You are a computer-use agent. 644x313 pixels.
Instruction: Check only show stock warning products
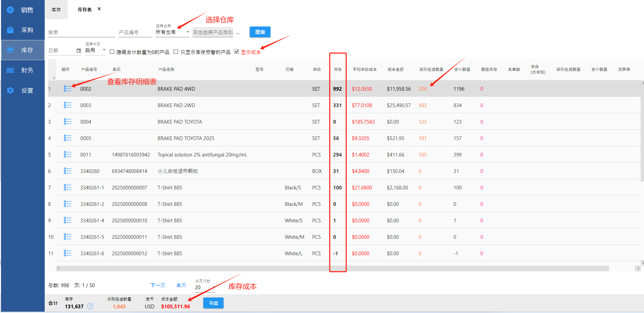coord(176,52)
